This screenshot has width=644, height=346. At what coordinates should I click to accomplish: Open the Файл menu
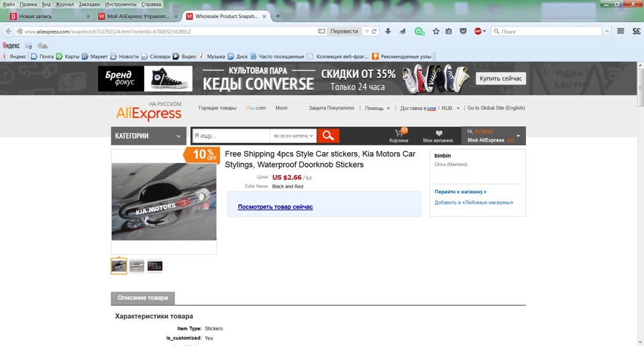tap(8, 4)
